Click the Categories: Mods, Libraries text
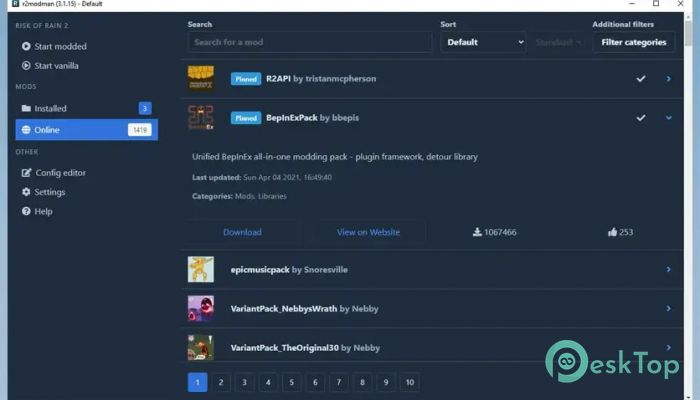 pos(239,196)
